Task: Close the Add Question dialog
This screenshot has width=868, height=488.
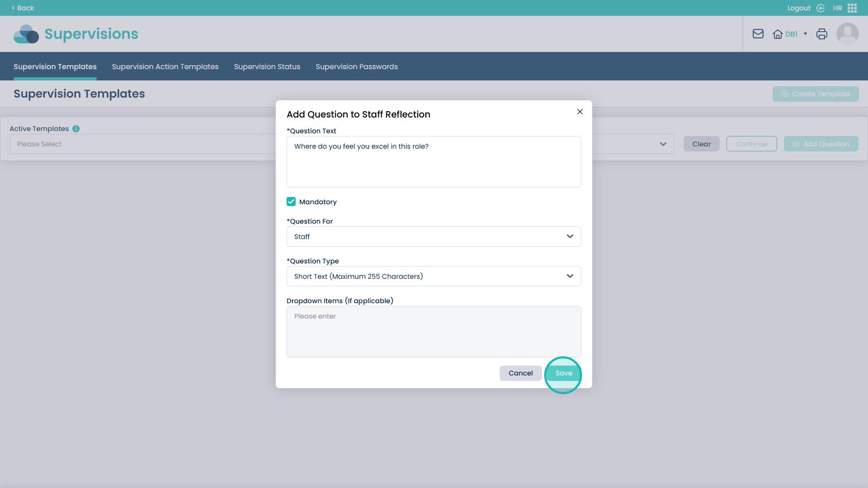Action: pyautogui.click(x=580, y=112)
